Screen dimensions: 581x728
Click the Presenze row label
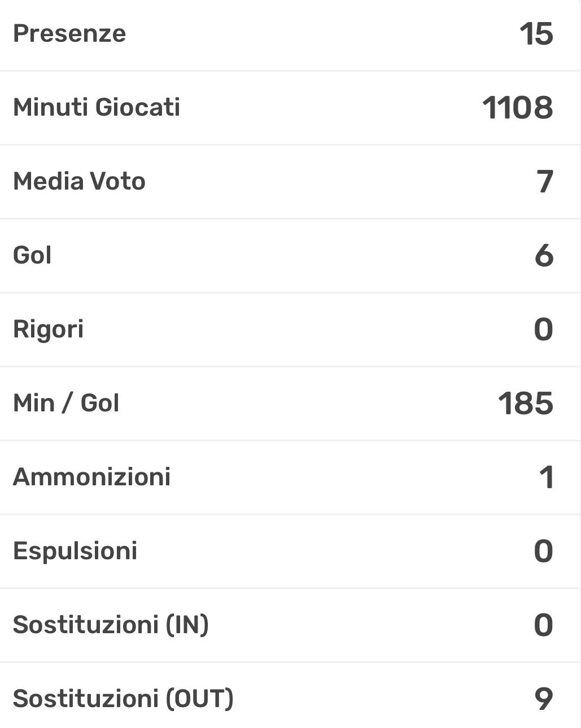click(69, 33)
